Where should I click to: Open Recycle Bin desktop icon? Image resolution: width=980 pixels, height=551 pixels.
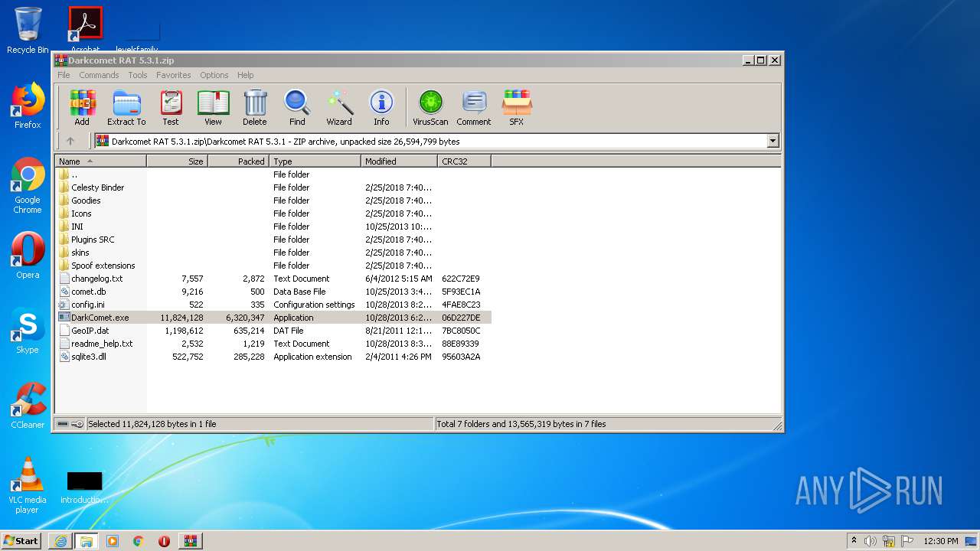(x=28, y=31)
